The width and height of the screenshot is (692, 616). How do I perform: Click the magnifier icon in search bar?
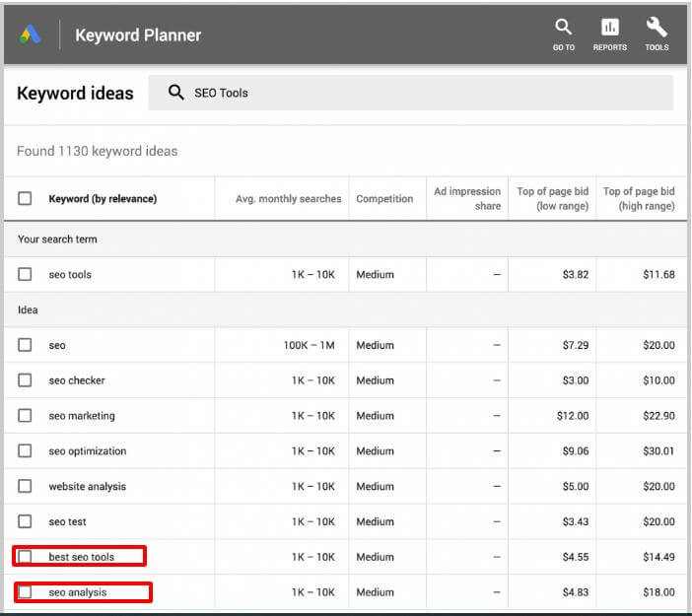(x=176, y=93)
